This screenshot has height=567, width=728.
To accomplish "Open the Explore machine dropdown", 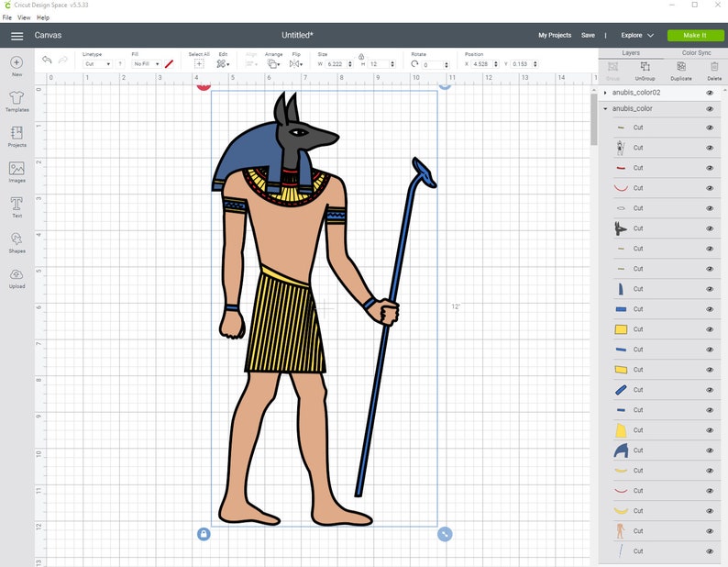I will (x=637, y=35).
